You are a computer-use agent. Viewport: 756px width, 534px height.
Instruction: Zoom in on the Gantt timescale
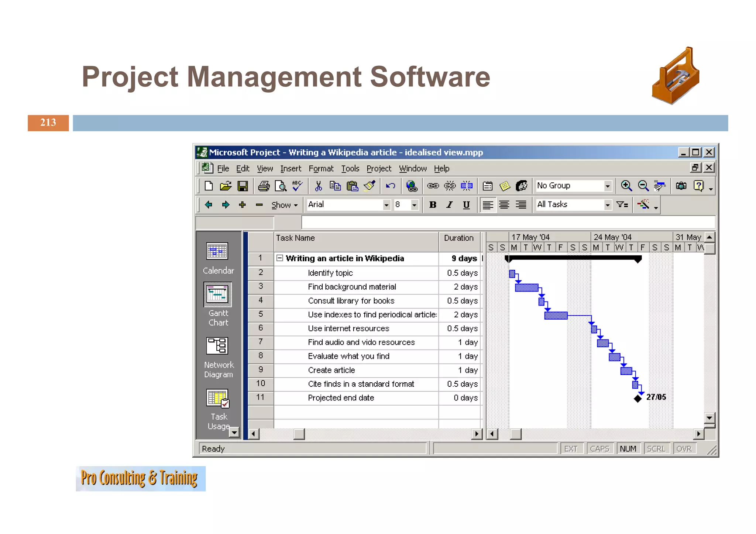pyautogui.click(x=626, y=186)
